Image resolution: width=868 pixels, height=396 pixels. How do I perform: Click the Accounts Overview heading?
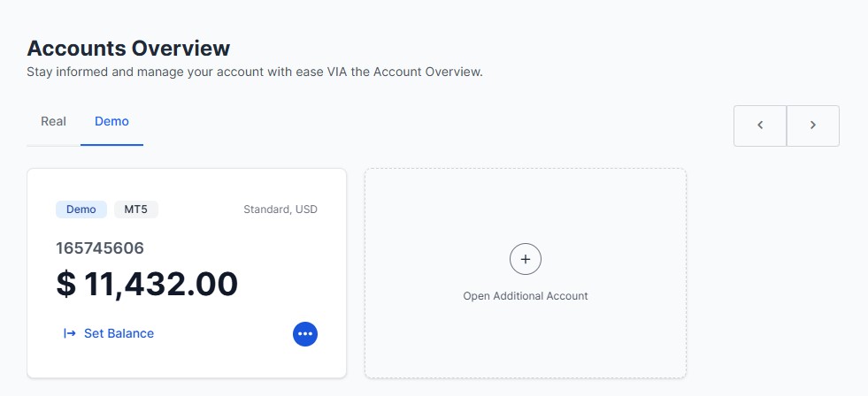coord(128,48)
